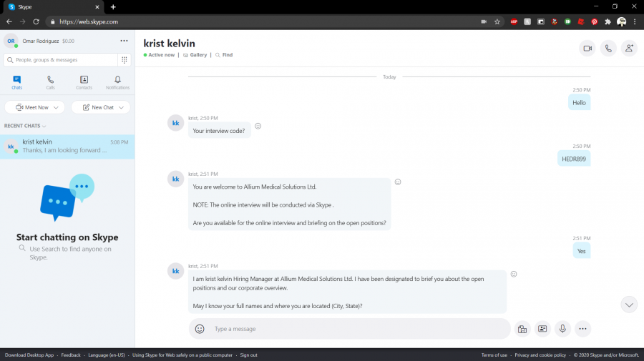The image size is (644, 361).
Task: Click the share contact card icon
Action: [x=542, y=329]
